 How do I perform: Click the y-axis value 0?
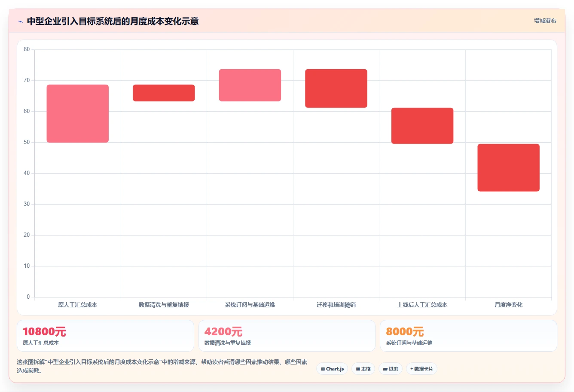(28, 297)
